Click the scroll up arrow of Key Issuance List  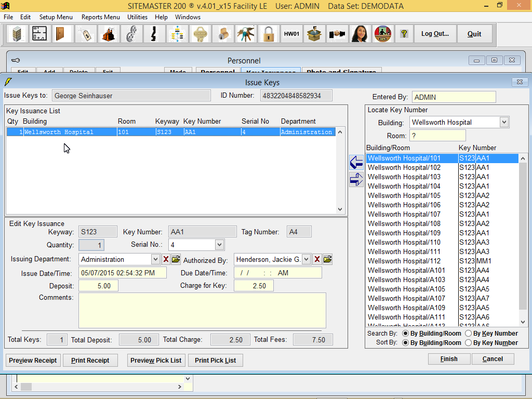pos(340,132)
